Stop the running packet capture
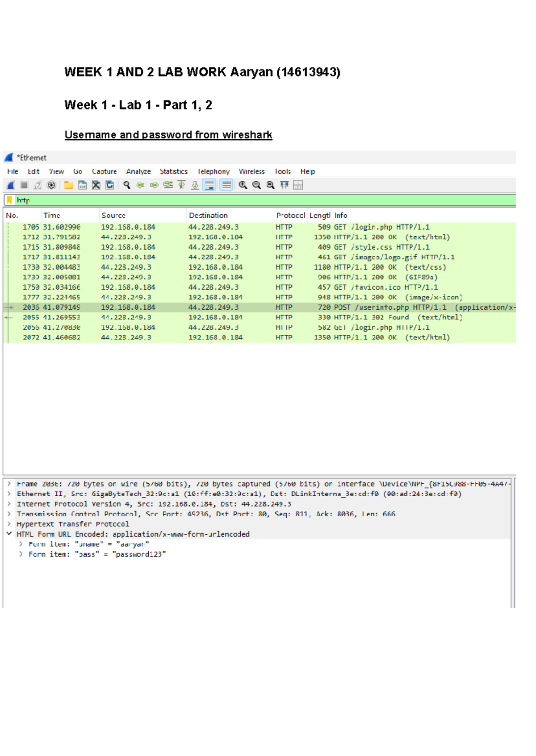The width and height of the screenshot is (536, 756). [25, 185]
